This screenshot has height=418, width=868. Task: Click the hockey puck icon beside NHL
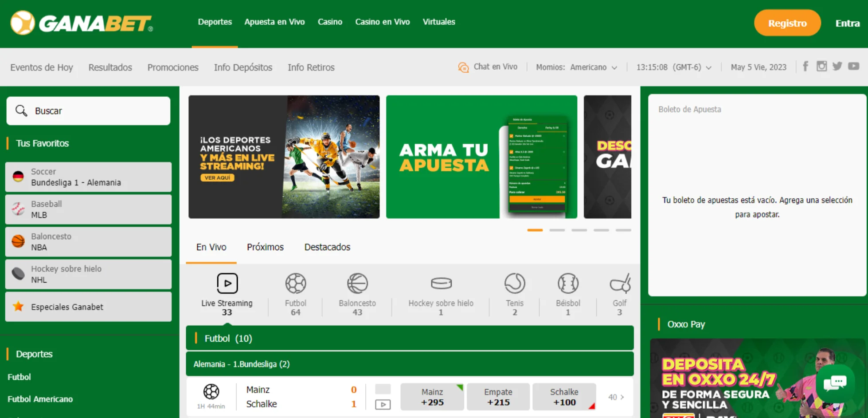click(x=18, y=274)
